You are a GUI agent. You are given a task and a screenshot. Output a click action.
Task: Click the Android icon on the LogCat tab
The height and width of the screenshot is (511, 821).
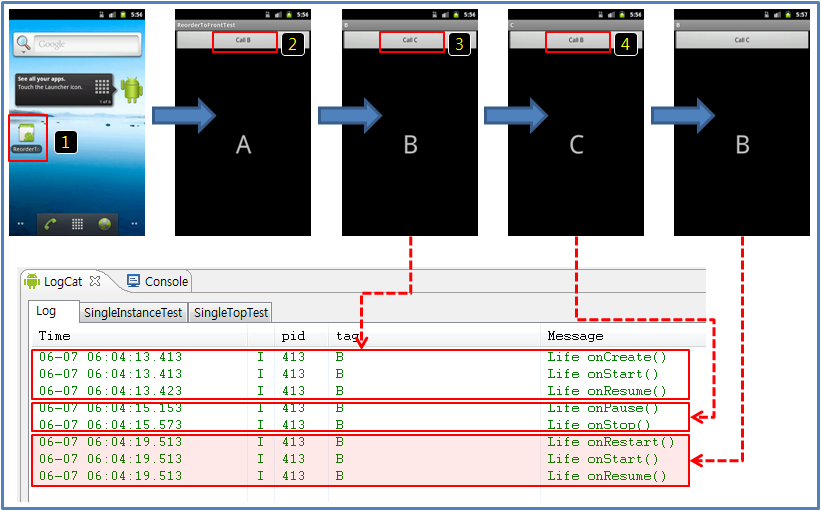32,281
